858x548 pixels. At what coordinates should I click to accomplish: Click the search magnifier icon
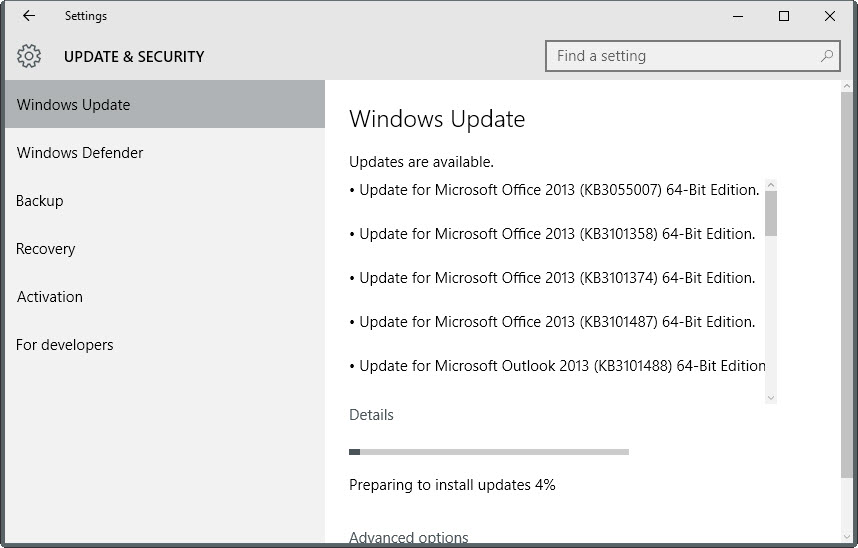coord(827,56)
